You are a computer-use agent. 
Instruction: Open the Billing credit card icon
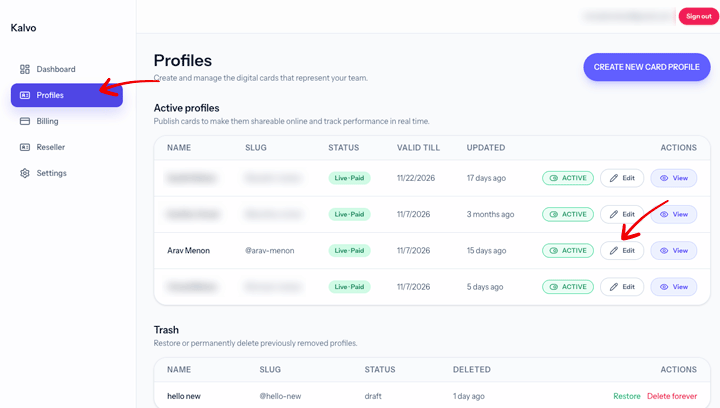tap(25, 121)
